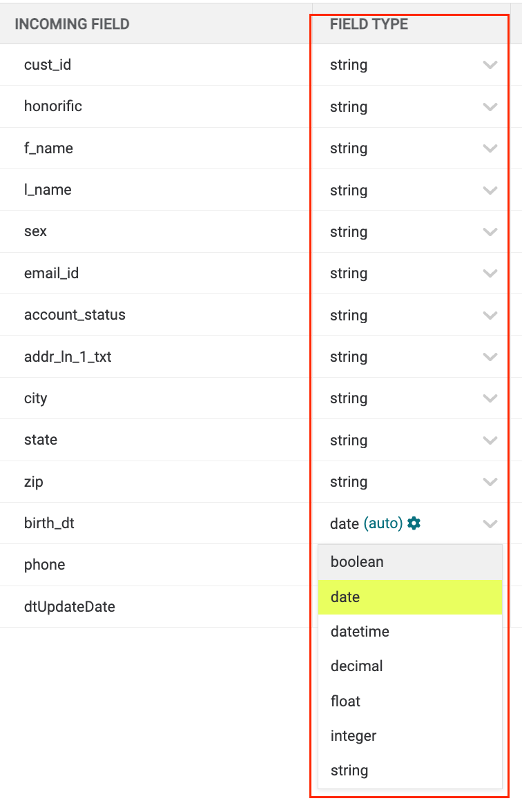Click the sex row chevron

pyautogui.click(x=490, y=231)
